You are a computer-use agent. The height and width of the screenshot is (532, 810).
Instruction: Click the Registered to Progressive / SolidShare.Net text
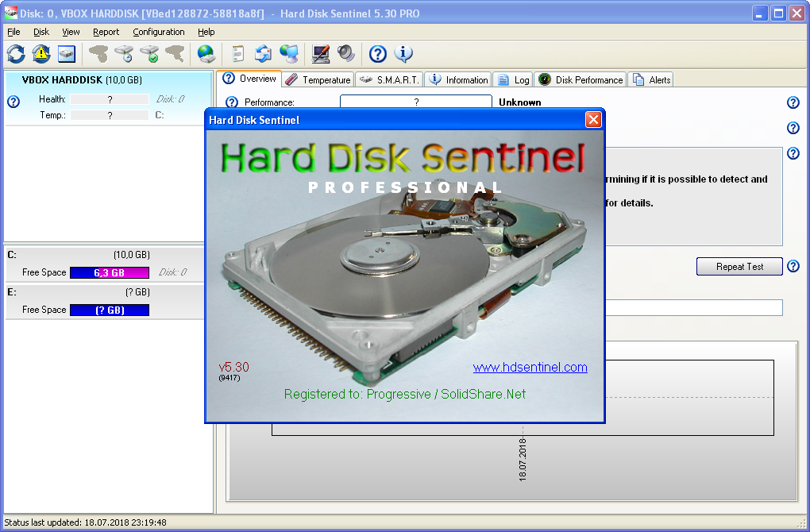click(404, 394)
